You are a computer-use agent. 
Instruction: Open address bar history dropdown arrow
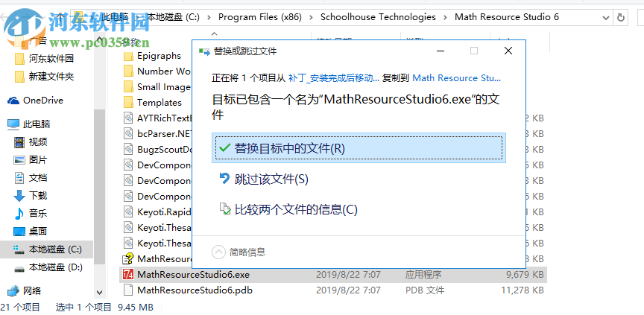605,17
